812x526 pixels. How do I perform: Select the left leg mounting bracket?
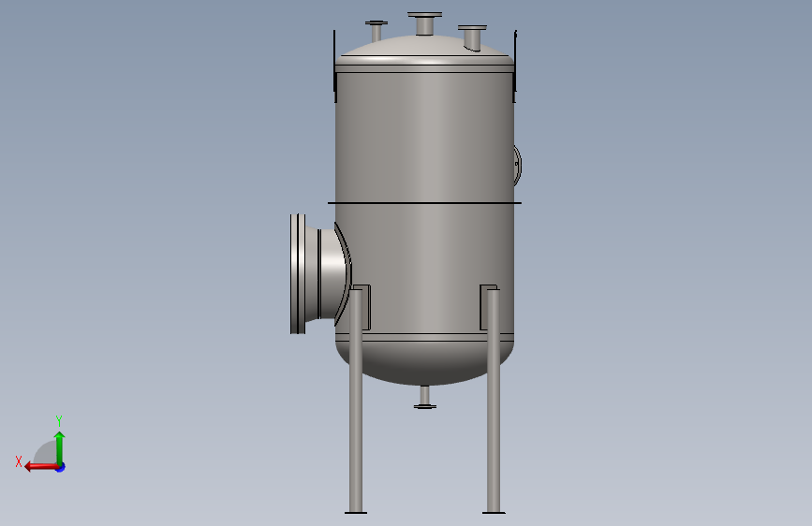366,308
